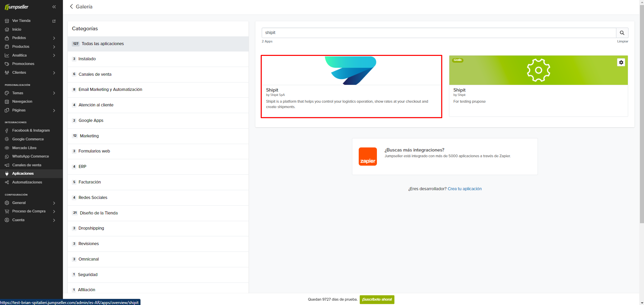
Task: Select Email Marketing y Automatización category
Action: [158, 90]
